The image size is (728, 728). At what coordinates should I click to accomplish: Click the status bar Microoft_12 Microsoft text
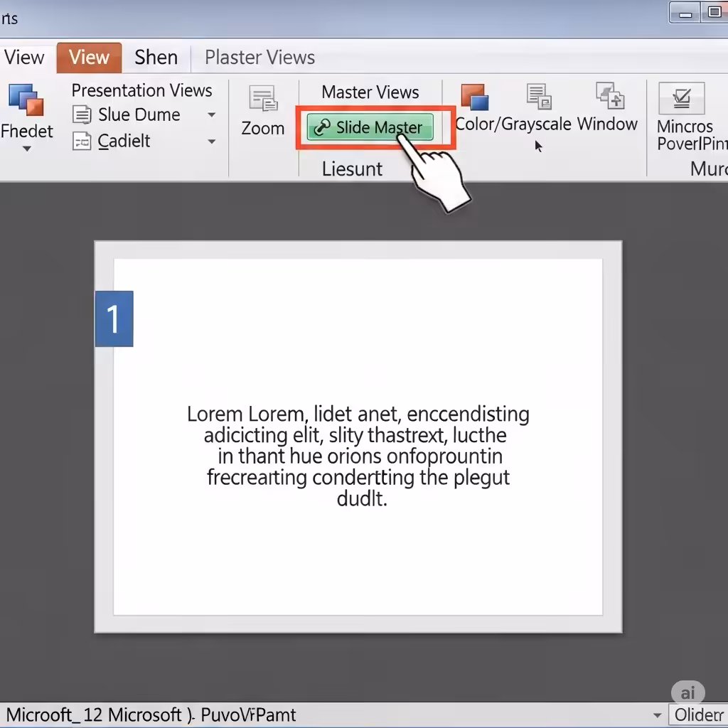(151, 715)
